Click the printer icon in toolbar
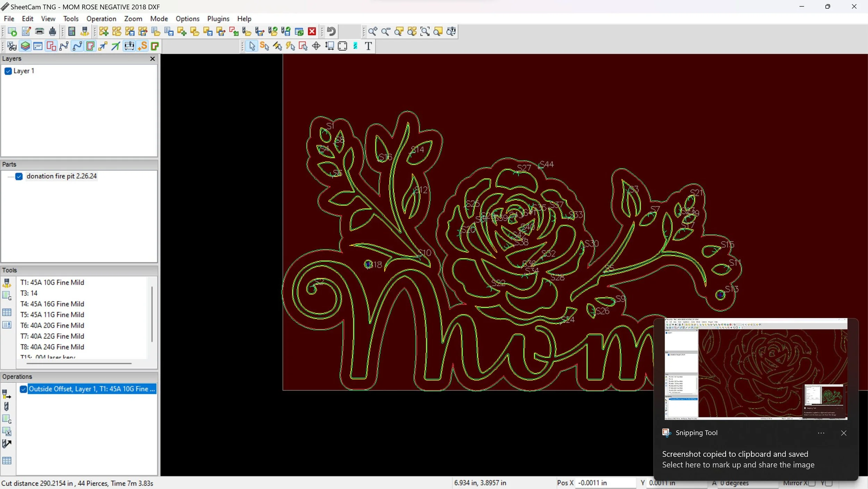 [x=39, y=32]
